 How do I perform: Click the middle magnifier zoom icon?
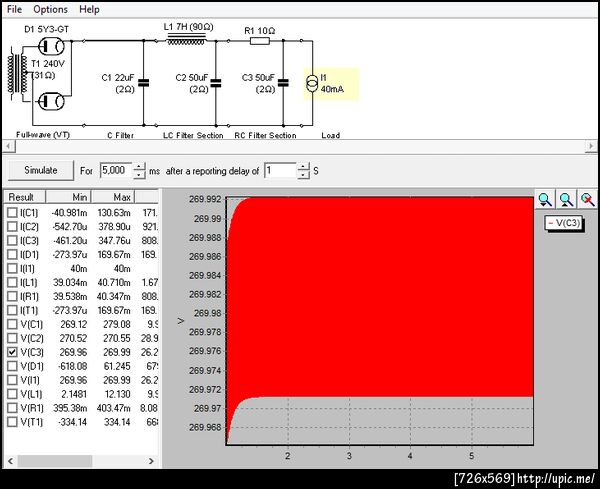(566, 200)
